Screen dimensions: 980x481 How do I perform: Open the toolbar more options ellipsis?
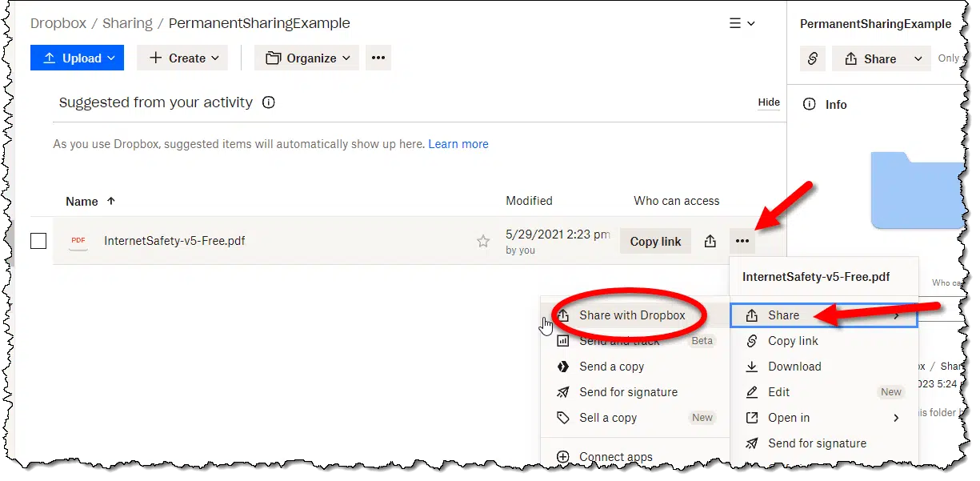[x=378, y=58]
